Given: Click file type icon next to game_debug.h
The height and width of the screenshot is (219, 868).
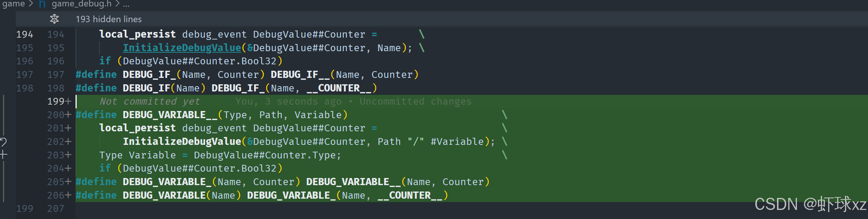Looking at the screenshot, I should tap(42, 4).
